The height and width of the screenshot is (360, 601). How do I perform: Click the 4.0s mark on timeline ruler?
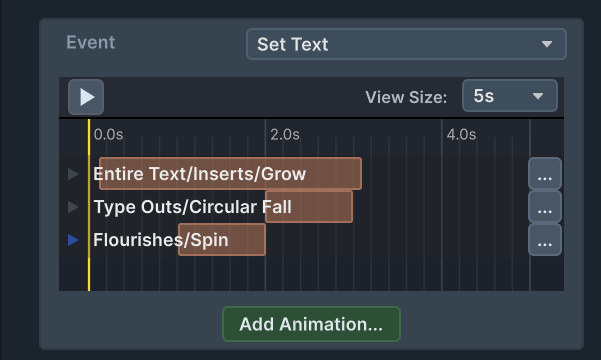point(461,135)
